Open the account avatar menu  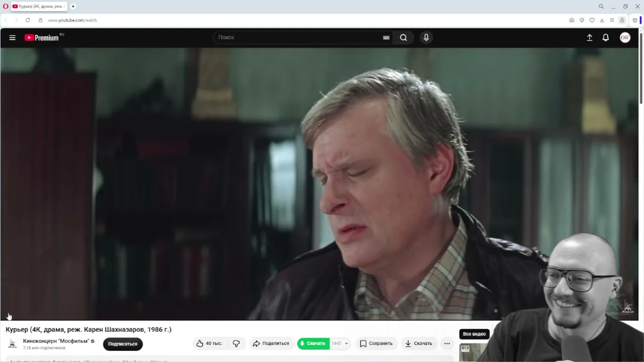(x=625, y=38)
